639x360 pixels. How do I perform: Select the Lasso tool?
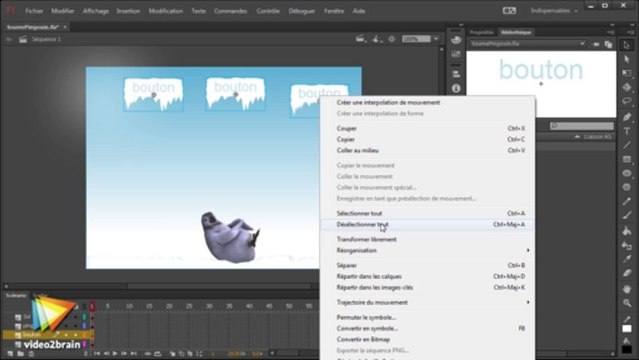pyautogui.click(x=627, y=101)
